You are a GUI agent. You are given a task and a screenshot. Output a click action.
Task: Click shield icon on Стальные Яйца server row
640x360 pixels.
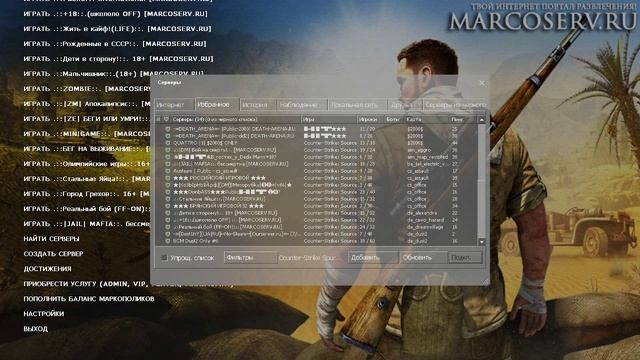(x=168, y=199)
